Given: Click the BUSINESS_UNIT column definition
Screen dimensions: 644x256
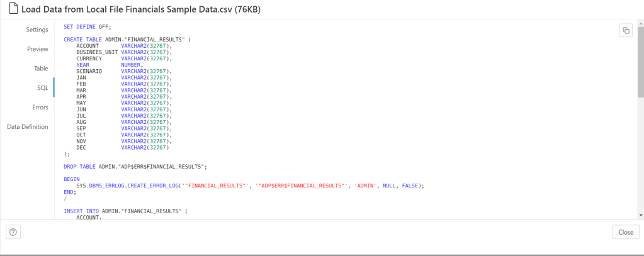Looking at the screenshot, I should tap(123, 52).
